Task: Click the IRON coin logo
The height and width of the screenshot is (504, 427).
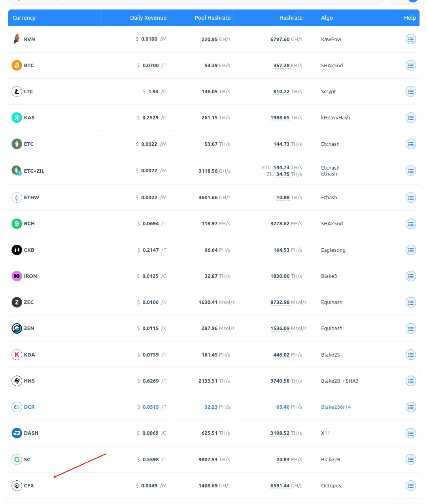Action: [17, 276]
